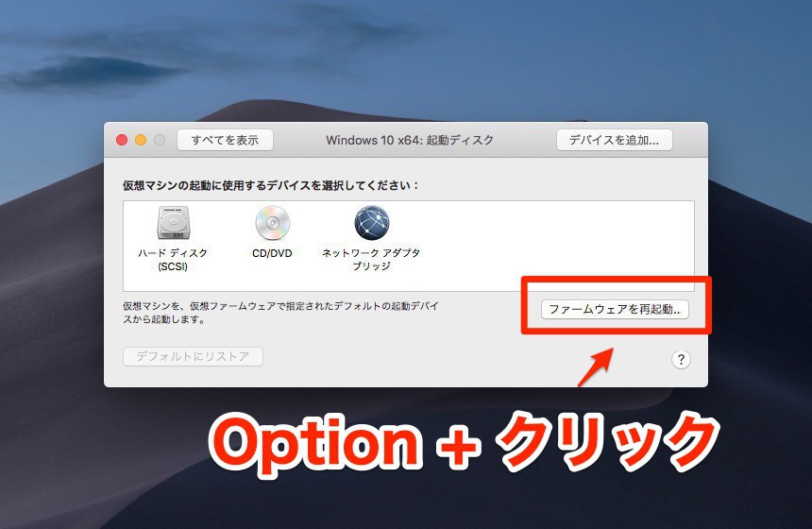Screen dimensions: 812x529
Task: Close the window with the red button
Action: (122, 140)
